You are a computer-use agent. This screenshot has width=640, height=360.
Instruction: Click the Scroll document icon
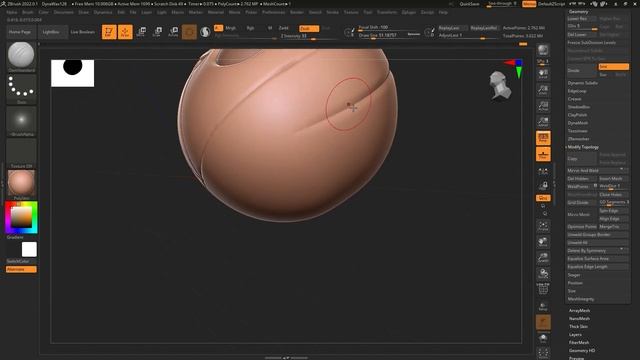pos(543,73)
